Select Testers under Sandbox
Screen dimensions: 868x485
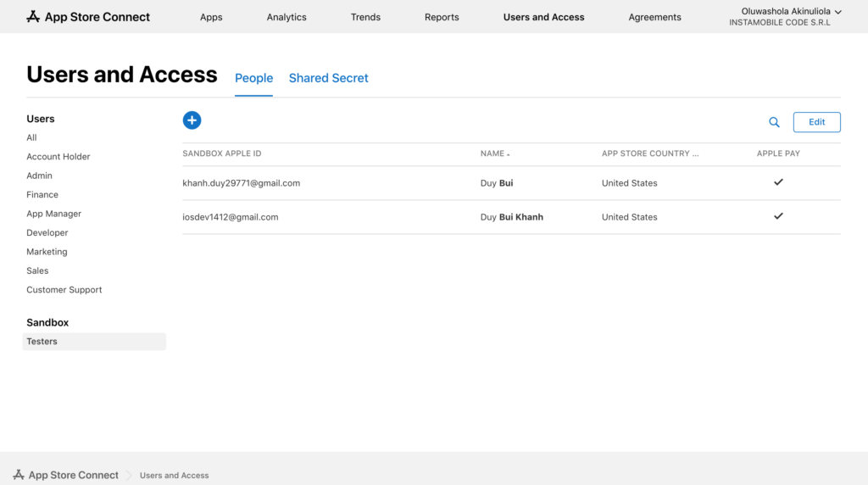point(42,342)
